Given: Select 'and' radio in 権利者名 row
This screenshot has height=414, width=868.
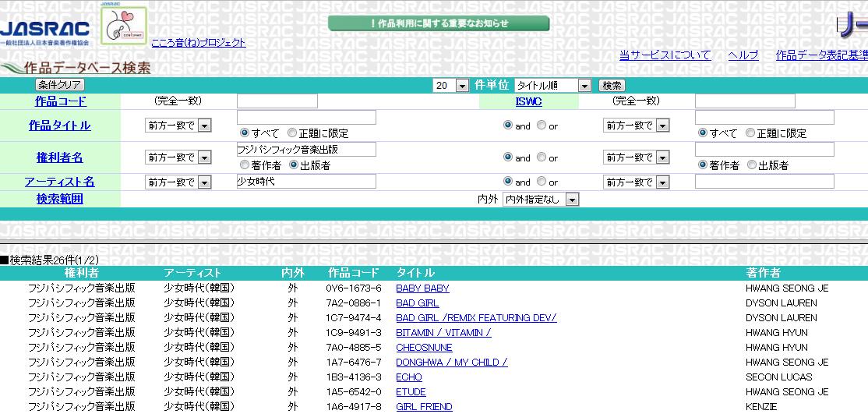Looking at the screenshot, I should click(x=507, y=157).
